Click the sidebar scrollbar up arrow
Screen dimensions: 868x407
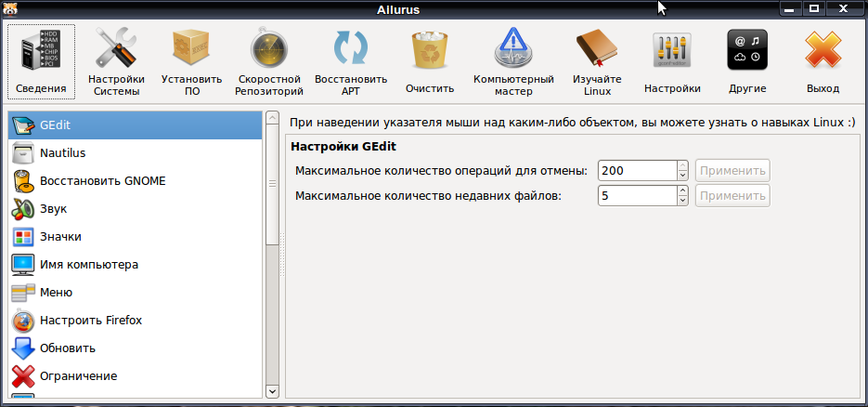pos(272,117)
